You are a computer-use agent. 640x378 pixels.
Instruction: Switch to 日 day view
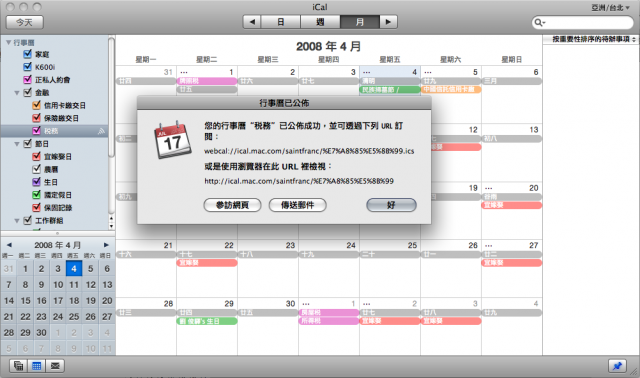point(281,22)
